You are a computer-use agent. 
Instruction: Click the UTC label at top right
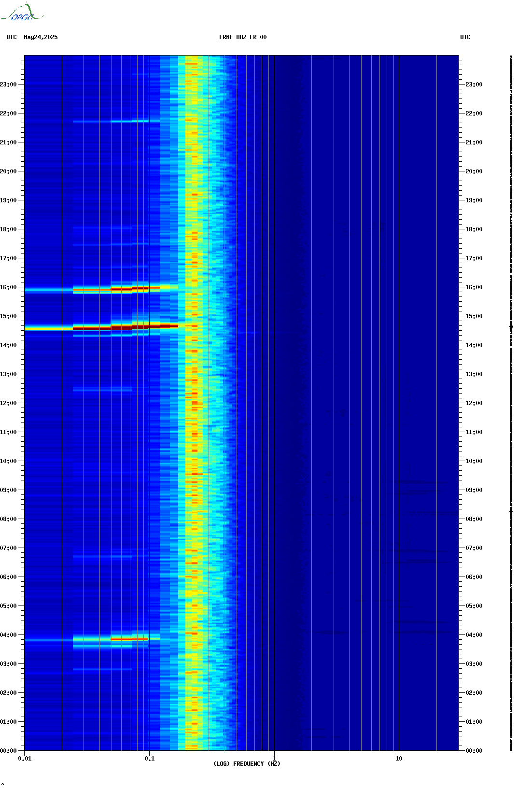click(465, 37)
